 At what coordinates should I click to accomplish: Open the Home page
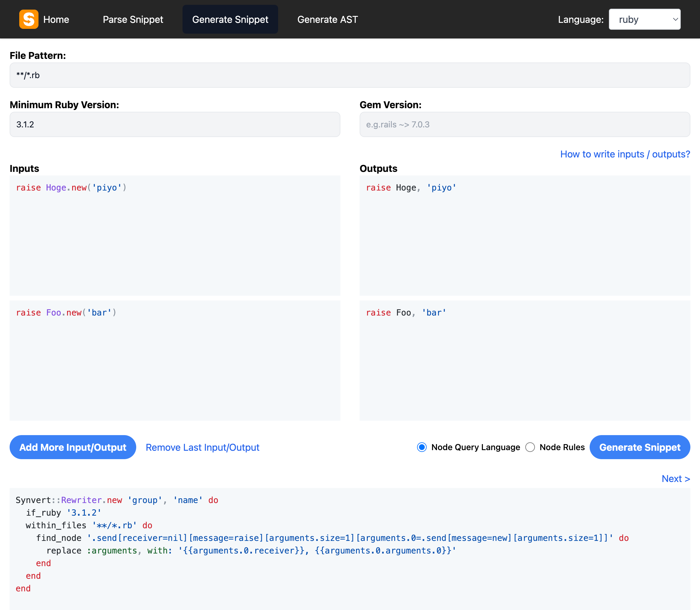click(x=56, y=20)
